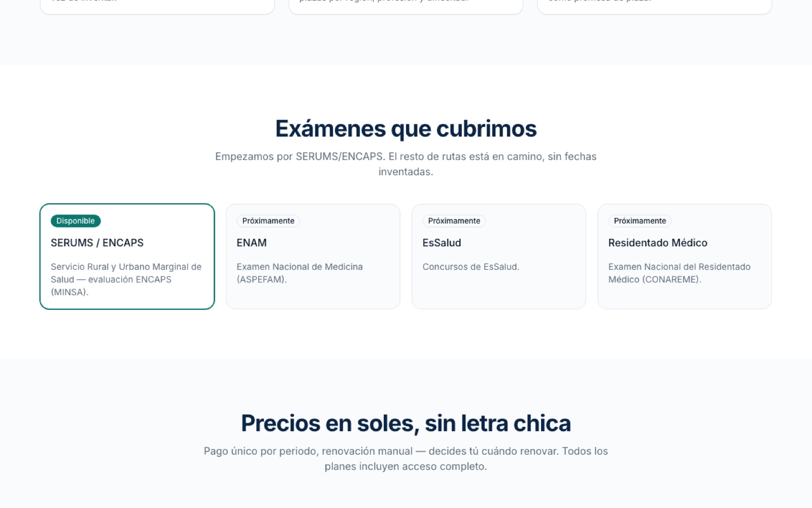Select the Residentado Médico card title

(x=658, y=243)
